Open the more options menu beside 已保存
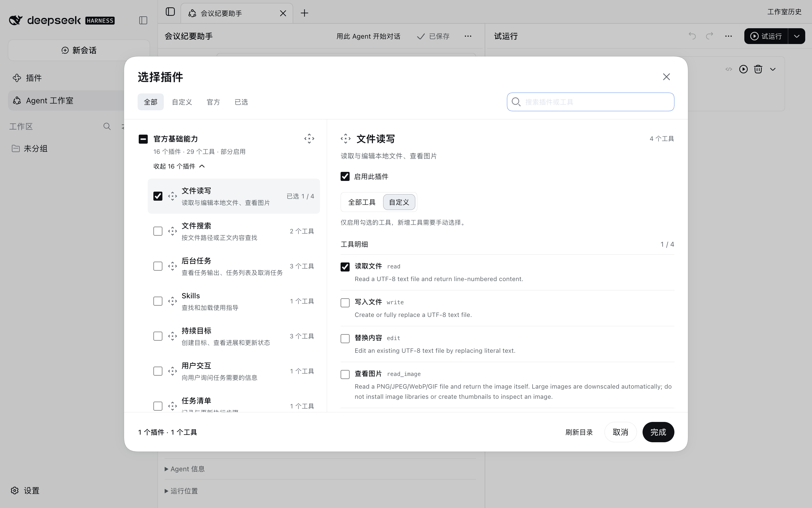The image size is (812, 508). (x=468, y=36)
